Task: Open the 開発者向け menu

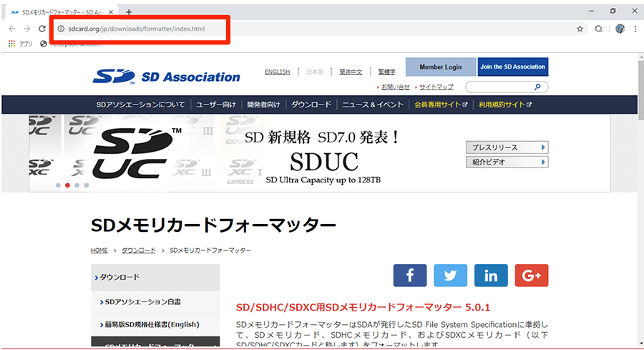Action: [x=263, y=104]
